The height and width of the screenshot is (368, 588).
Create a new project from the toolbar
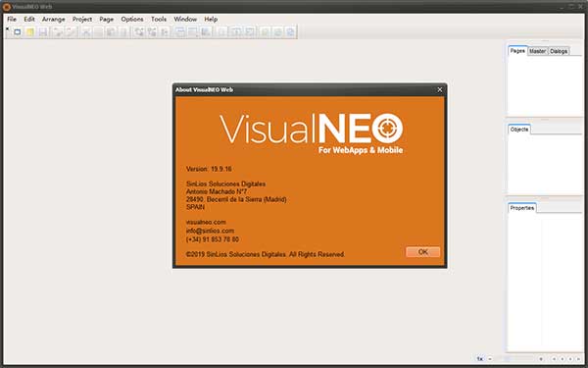coord(18,32)
